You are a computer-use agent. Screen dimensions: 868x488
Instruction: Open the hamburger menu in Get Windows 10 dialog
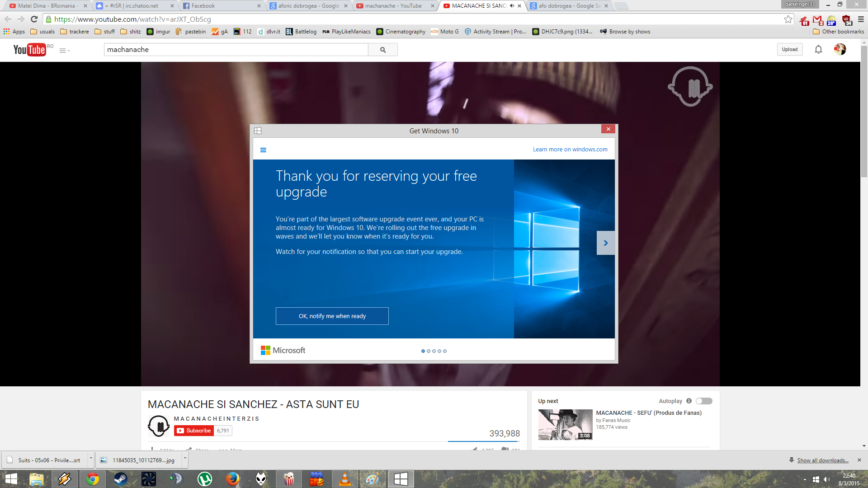[263, 150]
